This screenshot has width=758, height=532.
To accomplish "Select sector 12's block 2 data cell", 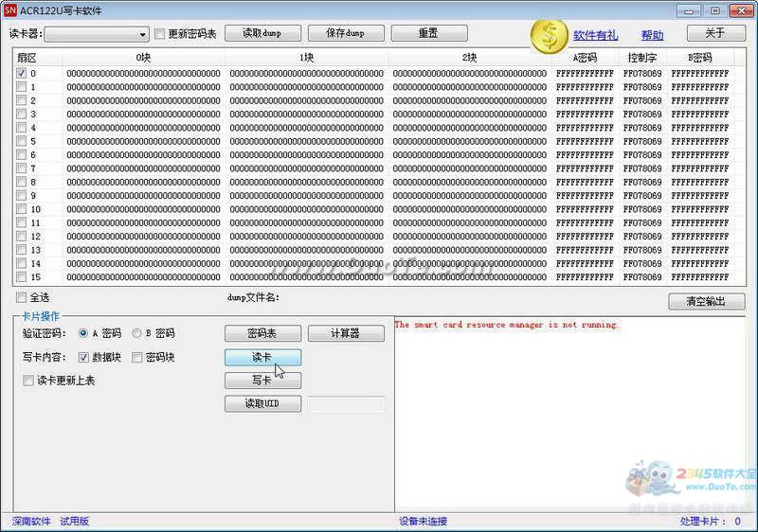I will [469, 237].
